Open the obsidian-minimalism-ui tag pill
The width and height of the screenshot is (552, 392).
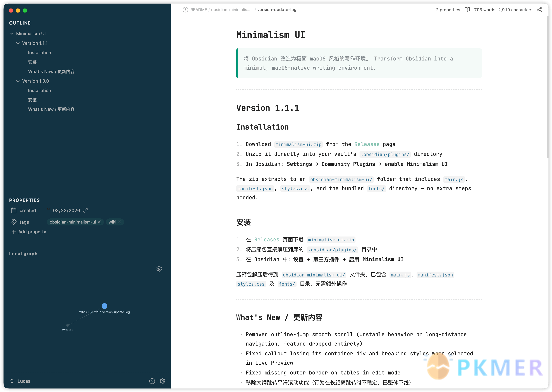[x=73, y=222]
